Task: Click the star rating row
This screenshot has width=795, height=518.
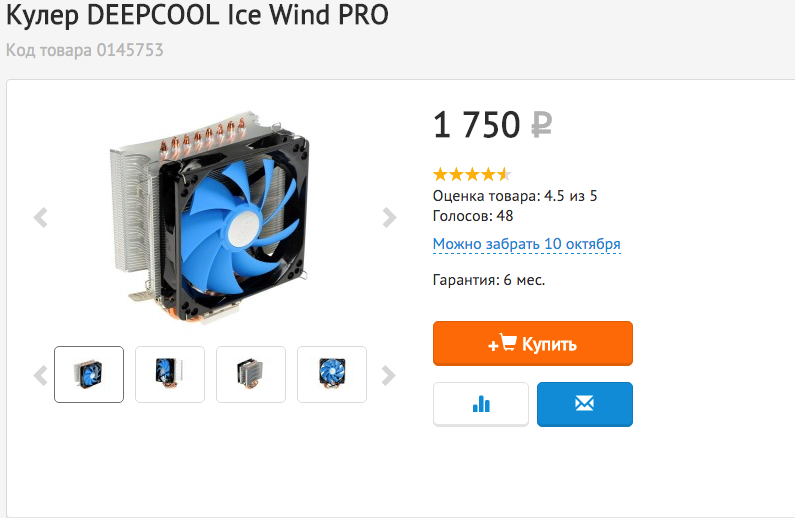Action: coord(472,175)
